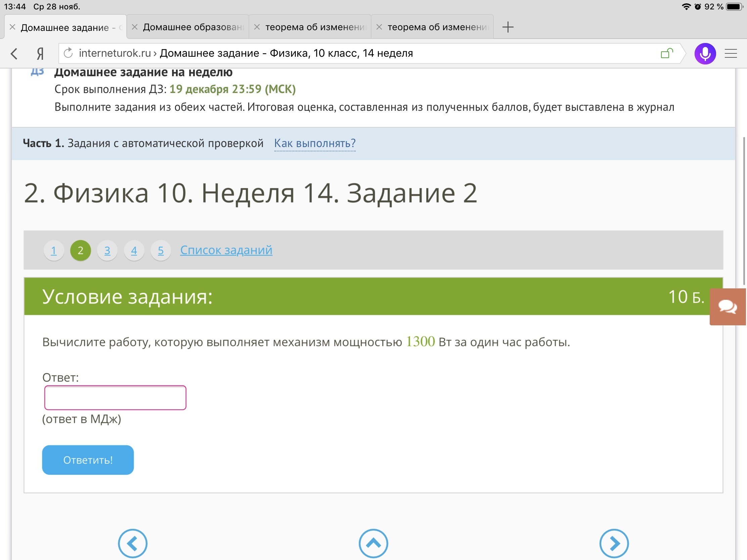Go to previous task with left arrow

click(132, 543)
